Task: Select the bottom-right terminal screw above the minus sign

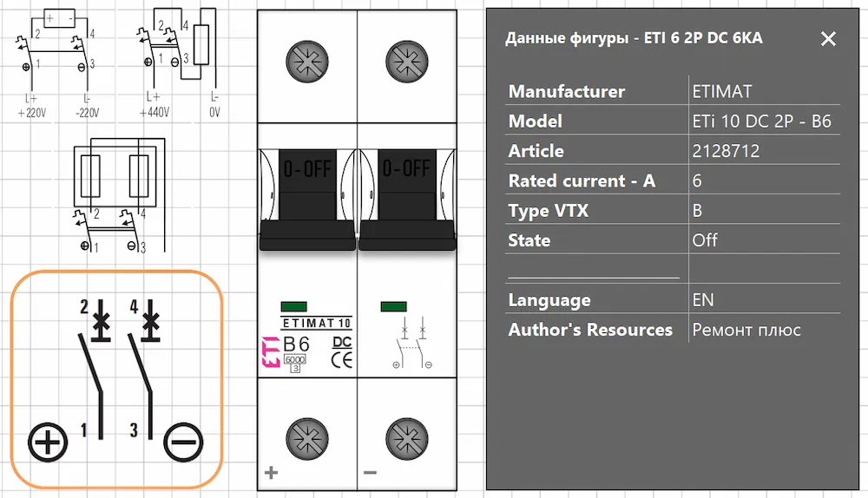Action: (407, 439)
